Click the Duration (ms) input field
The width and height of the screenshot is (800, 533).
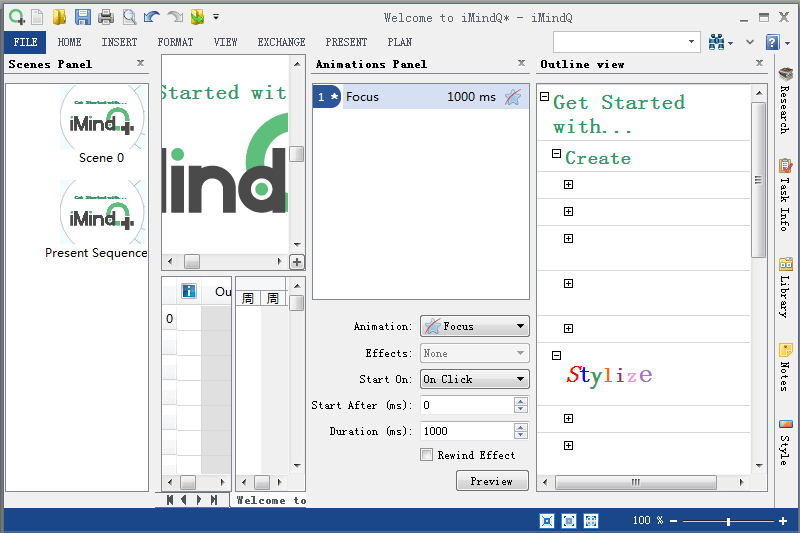tap(467, 431)
